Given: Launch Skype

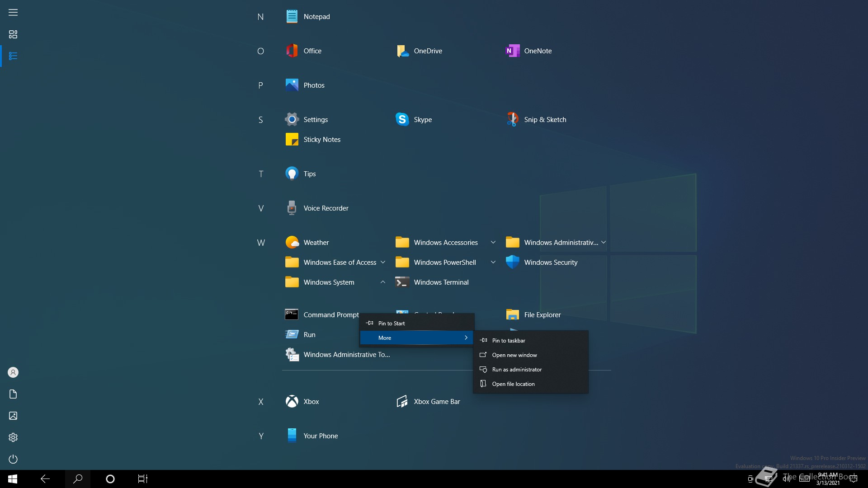Looking at the screenshot, I should coord(414,120).
